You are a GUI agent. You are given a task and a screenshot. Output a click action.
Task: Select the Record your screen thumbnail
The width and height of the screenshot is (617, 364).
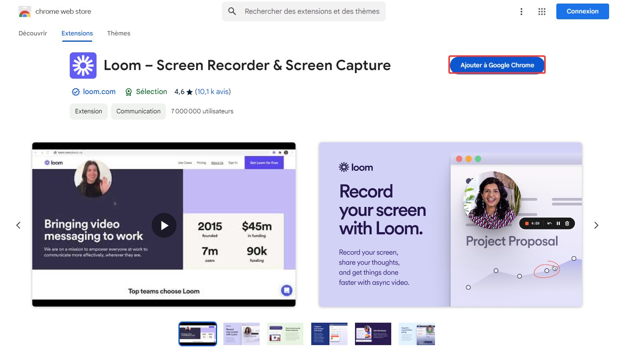pos(242,334)
